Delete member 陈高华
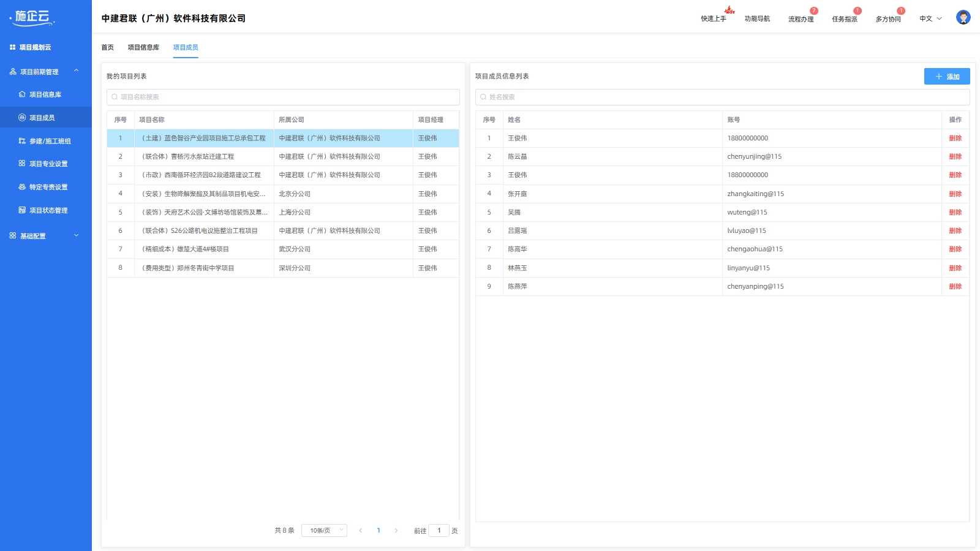 (956, 249)
